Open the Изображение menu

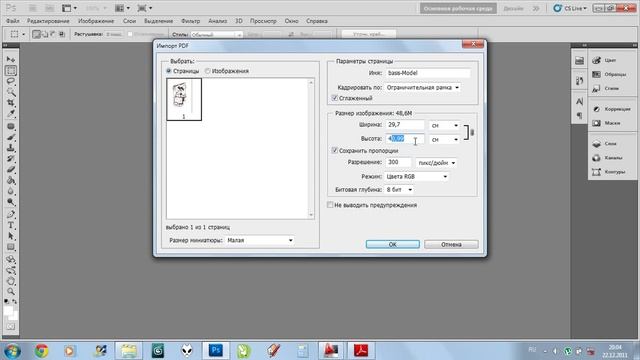pos(96,21)
